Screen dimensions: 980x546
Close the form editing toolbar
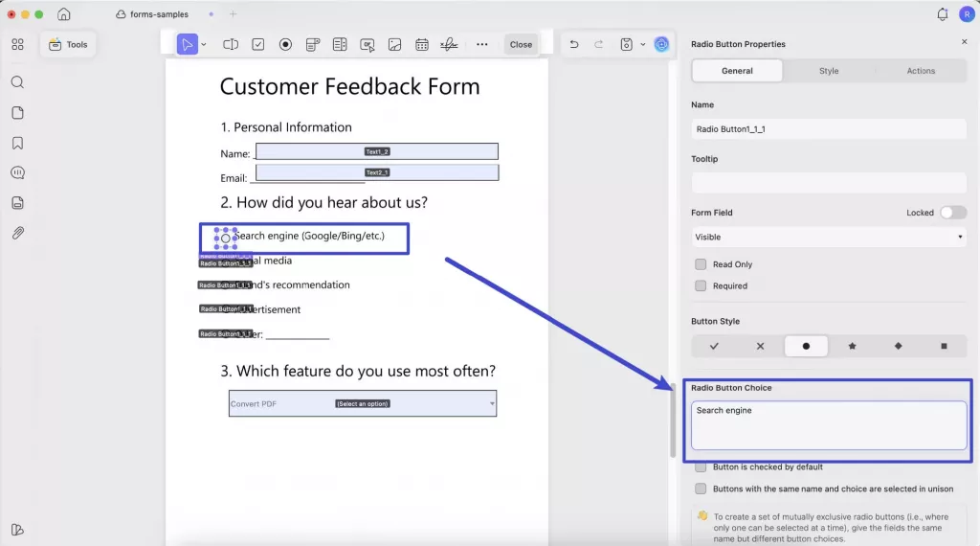click(521, 44)
